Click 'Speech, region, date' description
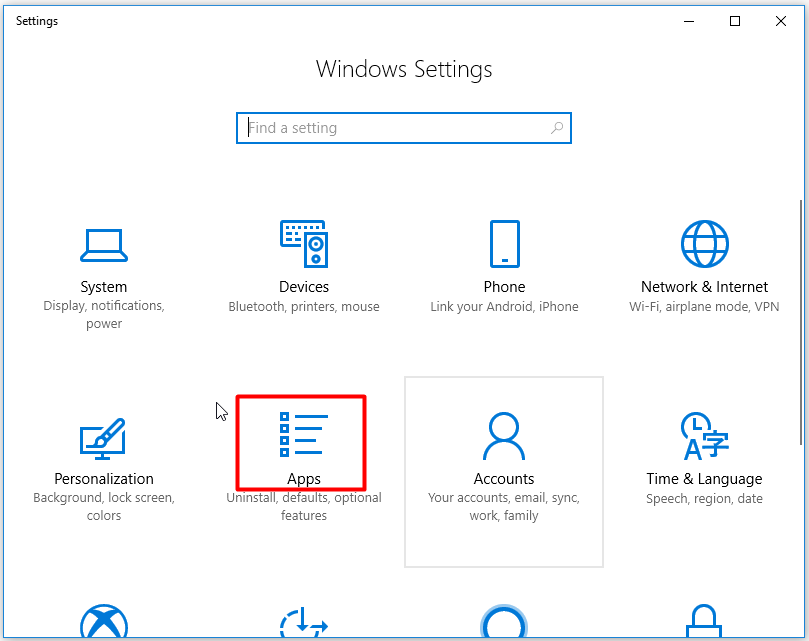 tap(704, 499)
